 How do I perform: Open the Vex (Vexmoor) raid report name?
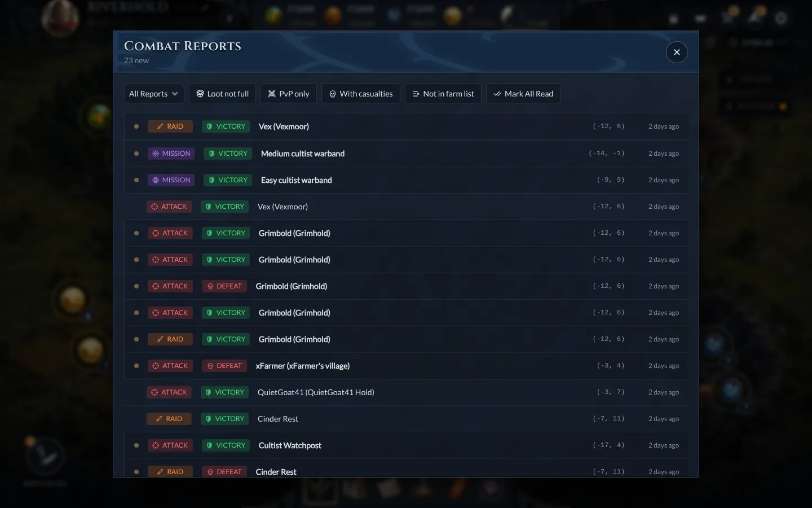tap(284, 126)
